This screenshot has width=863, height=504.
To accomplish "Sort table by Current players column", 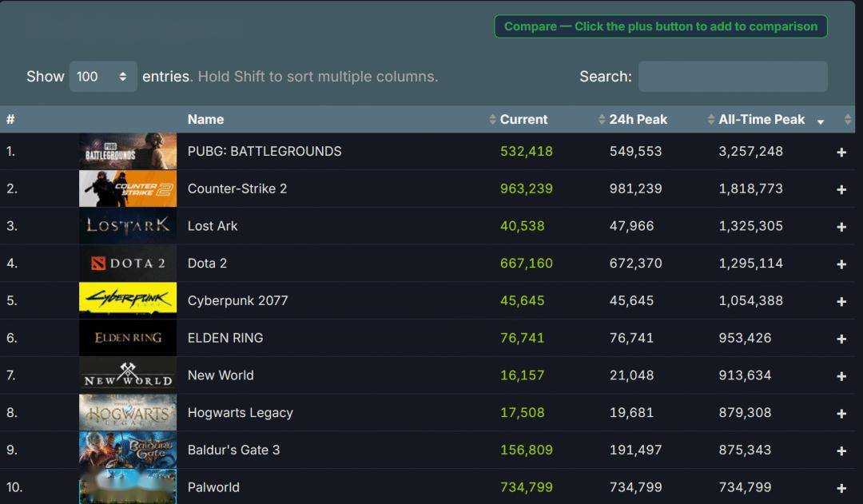I will [523, 120].
